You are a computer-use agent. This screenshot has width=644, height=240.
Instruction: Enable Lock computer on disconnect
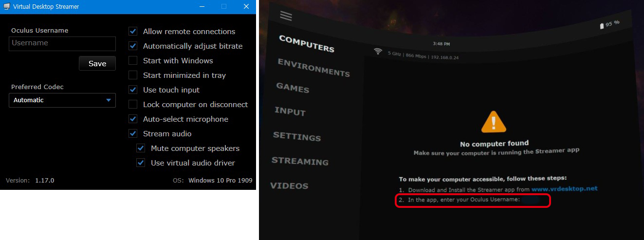tap(133, 104)
